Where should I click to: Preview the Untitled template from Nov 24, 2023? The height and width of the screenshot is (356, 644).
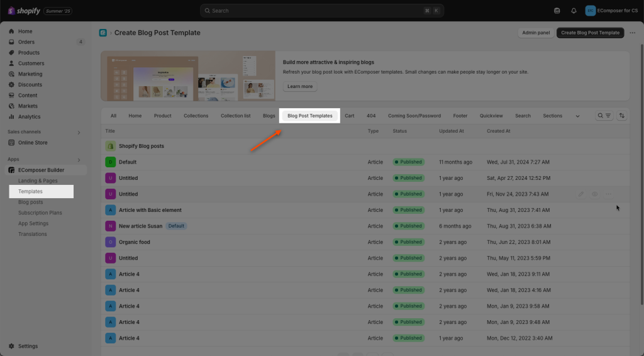click(x=595, y=194)
